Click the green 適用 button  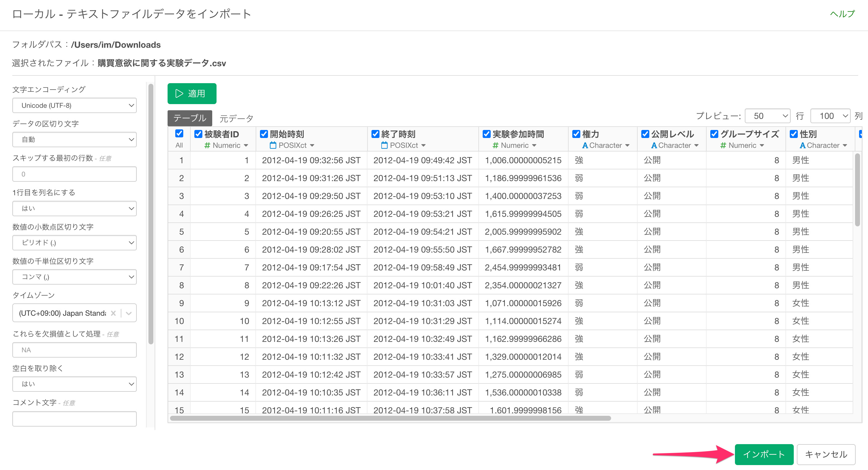(x=192, y=94)
